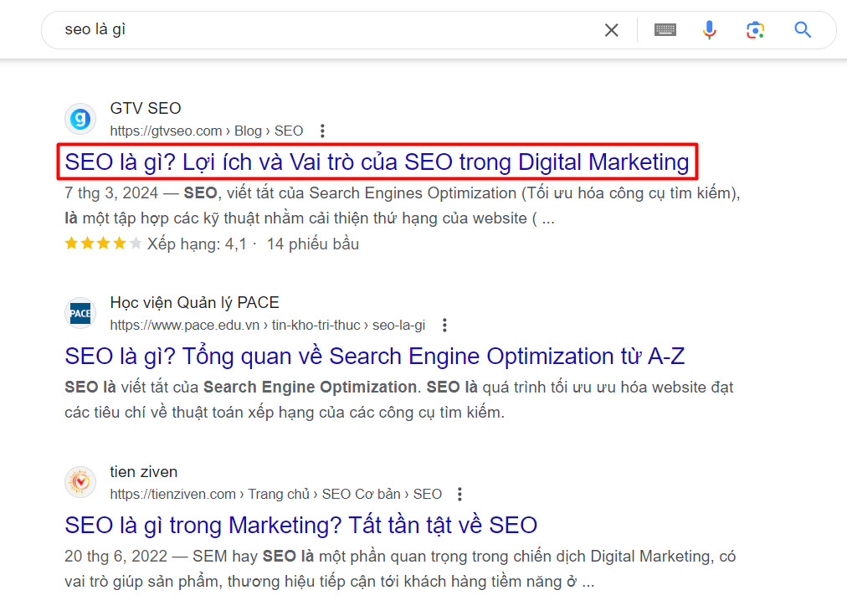Click the tienziven.com breadcrumb URL
This screenshot has height=616, width=847.
point(275,495)
